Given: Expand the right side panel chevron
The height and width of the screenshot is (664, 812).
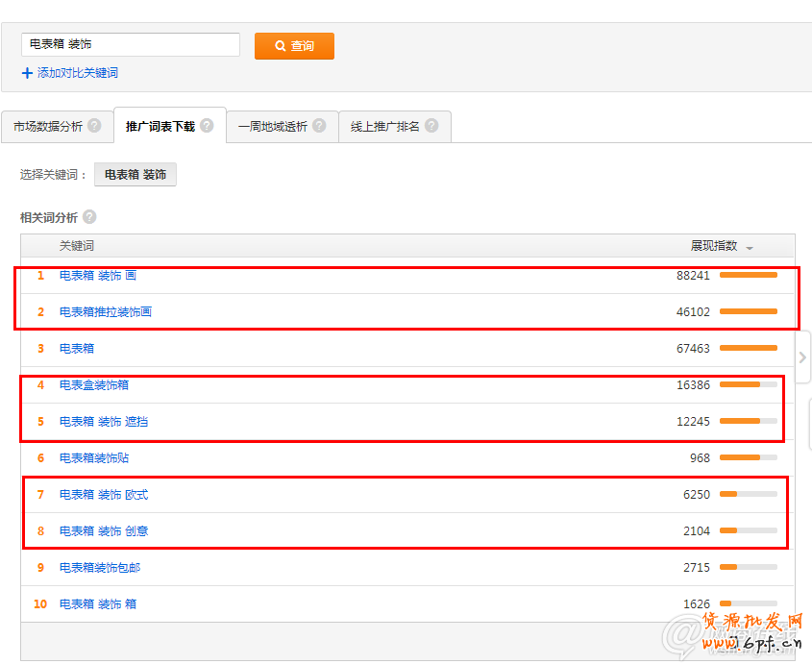Looking at the screenshot, I should [802, 357].
